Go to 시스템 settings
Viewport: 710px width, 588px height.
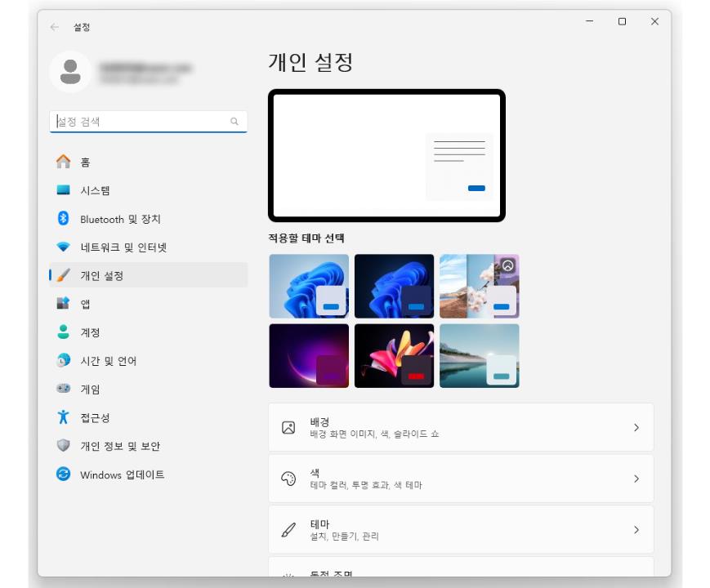tap(149, 190)
